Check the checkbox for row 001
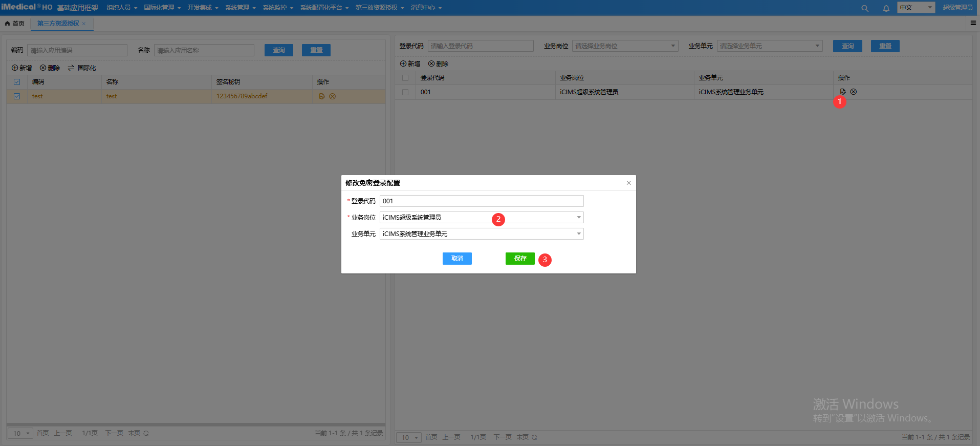Image resolution: width=980 pixels, height=446 pixels. pos(405,92)
